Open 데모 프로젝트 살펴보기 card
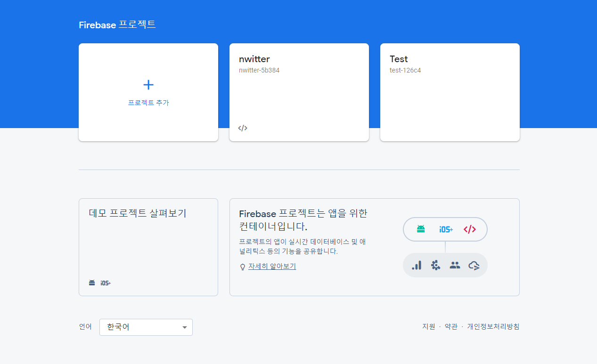 148,247
